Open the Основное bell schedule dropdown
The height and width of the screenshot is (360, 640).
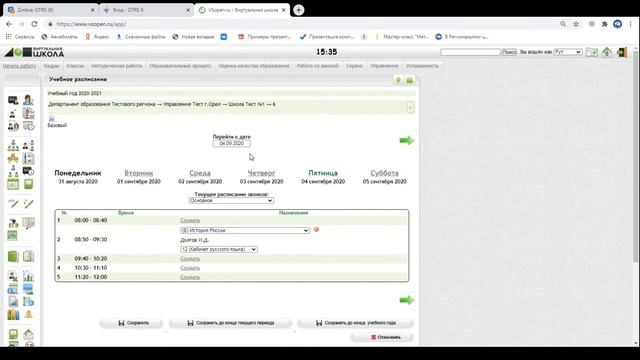coord(231,200)
